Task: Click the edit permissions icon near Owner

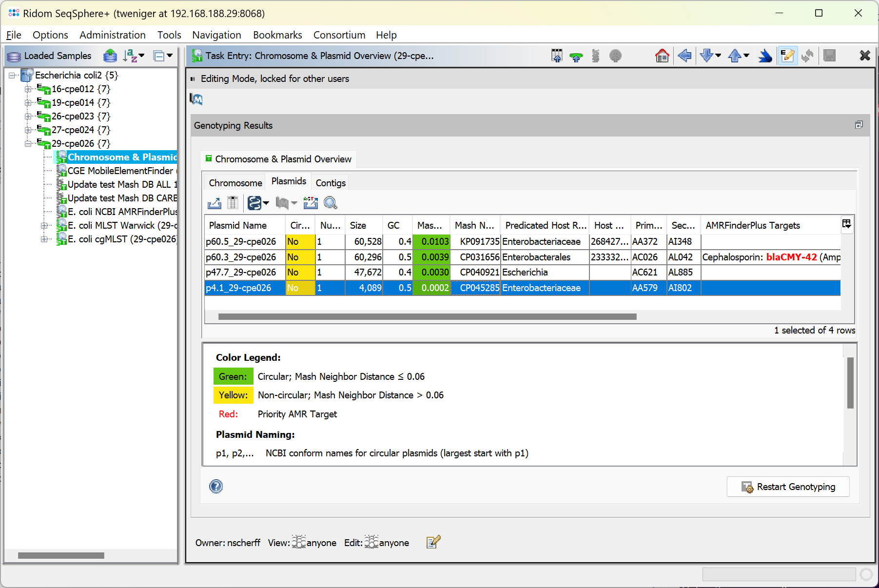Action: tap(433, 542)
